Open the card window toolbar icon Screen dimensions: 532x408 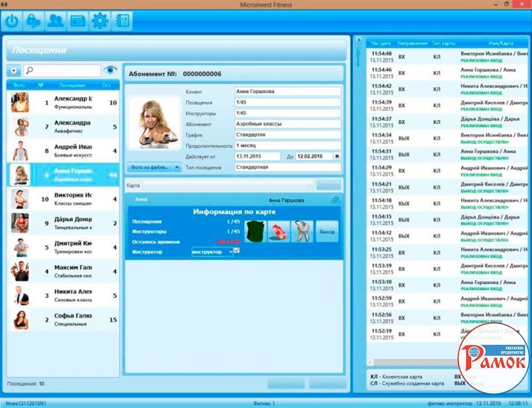coord(77,21)
